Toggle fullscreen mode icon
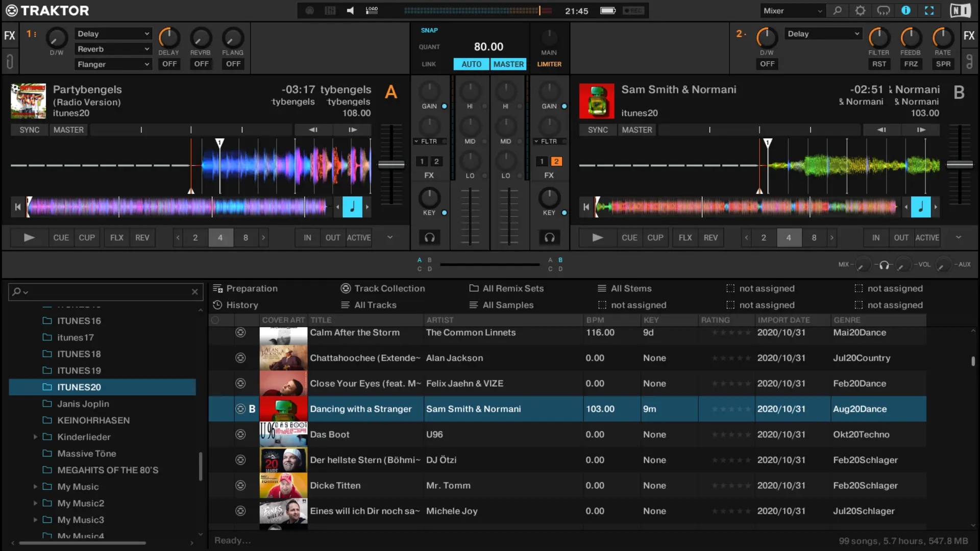Viewport: 980px width, 551px height. (x=929, y=11)
